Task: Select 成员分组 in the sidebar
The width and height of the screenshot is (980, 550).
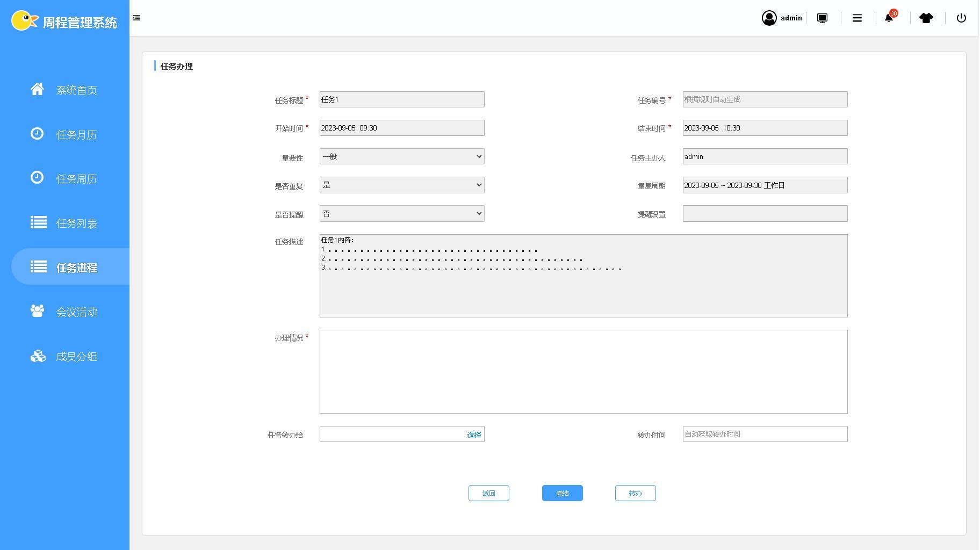Action: pyautogui.click(x=76, y=357)
